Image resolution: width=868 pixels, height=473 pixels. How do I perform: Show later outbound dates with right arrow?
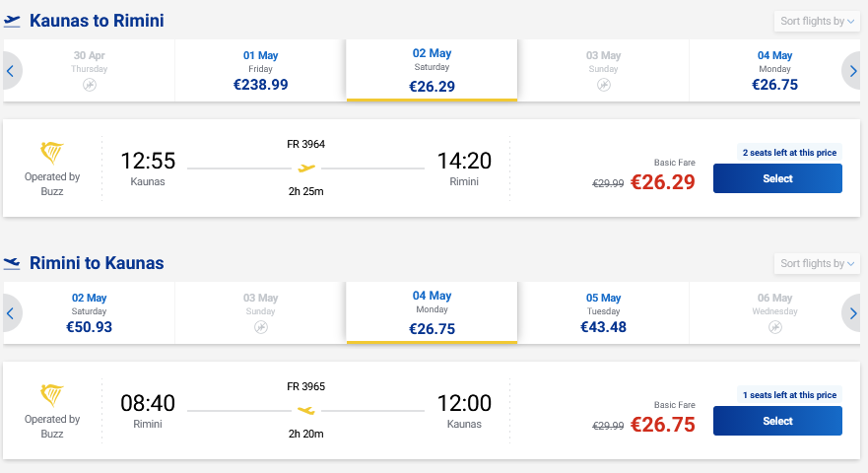coord(854,71)
